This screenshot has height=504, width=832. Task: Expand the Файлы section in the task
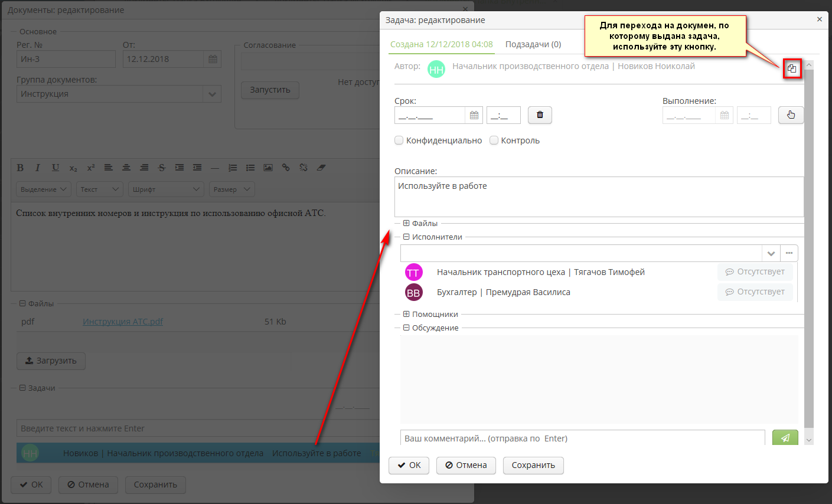[406, 223]
